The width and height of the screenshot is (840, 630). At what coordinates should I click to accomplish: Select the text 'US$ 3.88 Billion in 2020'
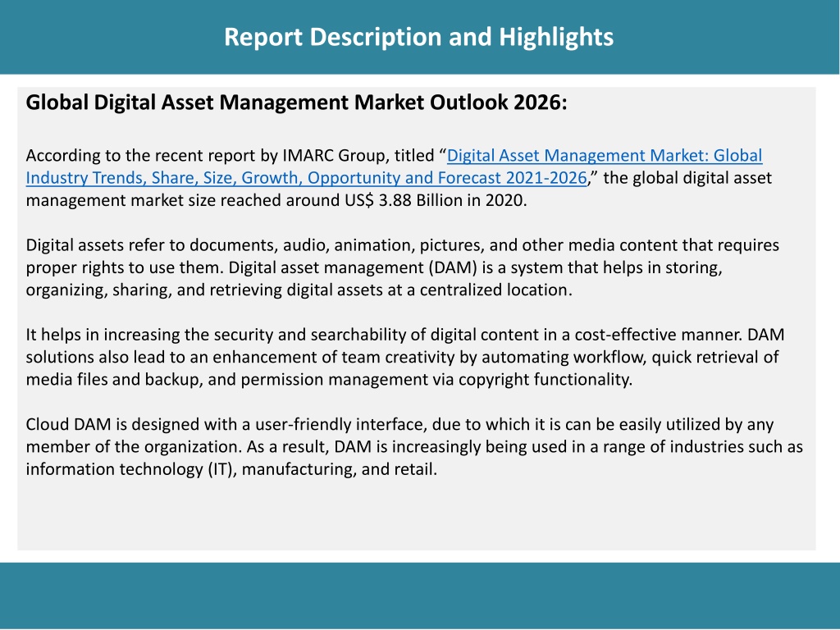click(x=433, y=200)
